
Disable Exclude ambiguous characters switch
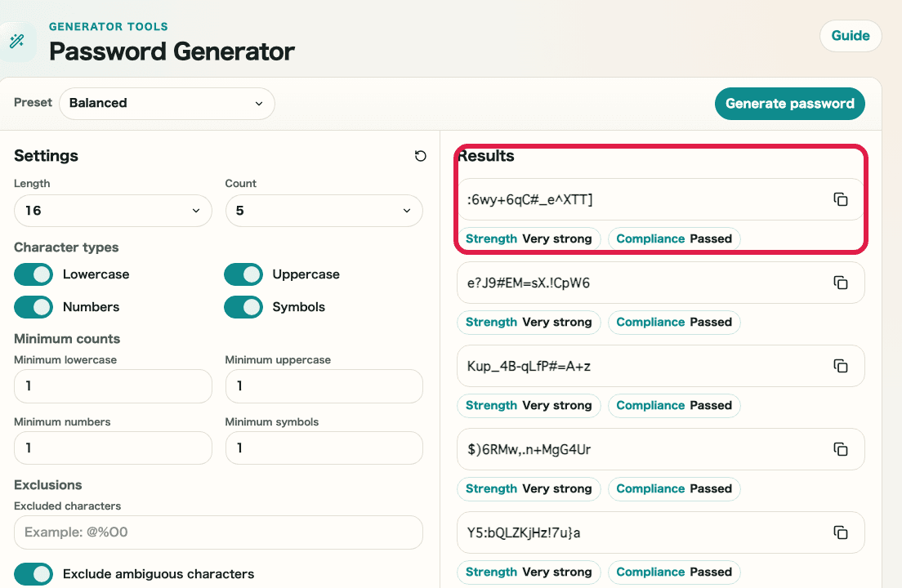click(33, 574)
